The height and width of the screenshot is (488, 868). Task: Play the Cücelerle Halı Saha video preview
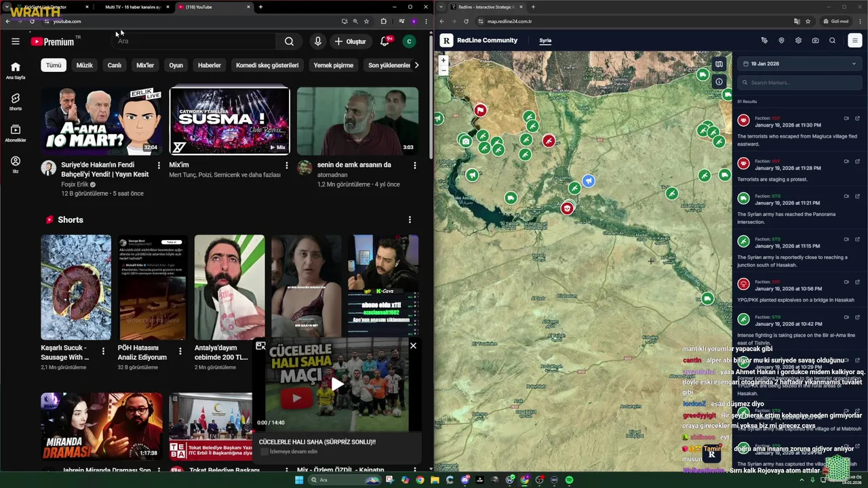[x=337, y=384]
